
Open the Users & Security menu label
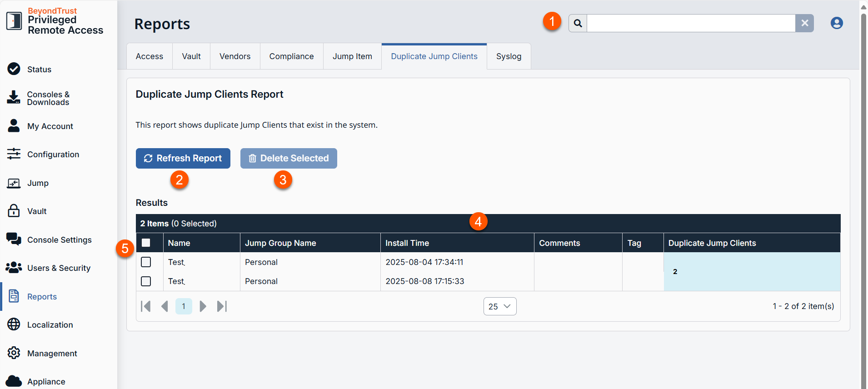pos(59,268)
